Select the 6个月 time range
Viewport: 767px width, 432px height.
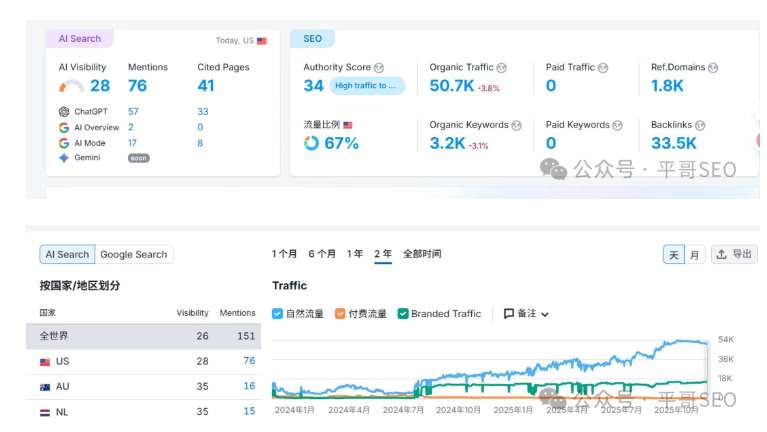coord(322,254)
